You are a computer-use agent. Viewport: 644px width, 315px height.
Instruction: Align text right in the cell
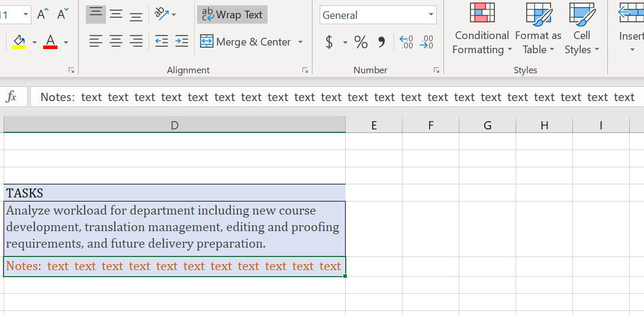[136, 41]
